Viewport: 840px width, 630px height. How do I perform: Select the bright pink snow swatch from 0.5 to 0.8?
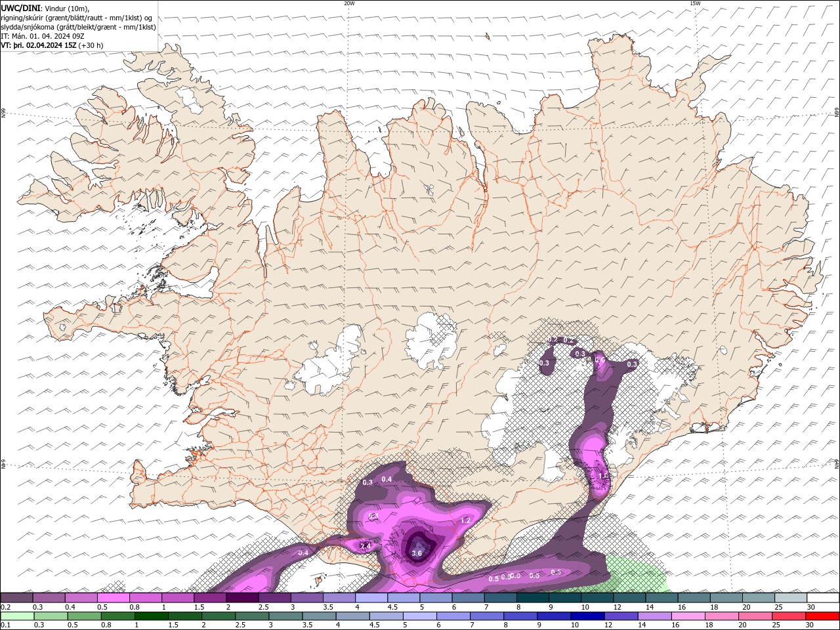point(114,598)
